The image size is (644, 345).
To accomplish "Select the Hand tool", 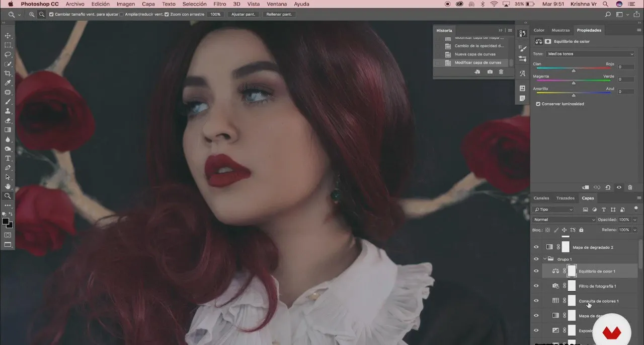I will point(8,186).
